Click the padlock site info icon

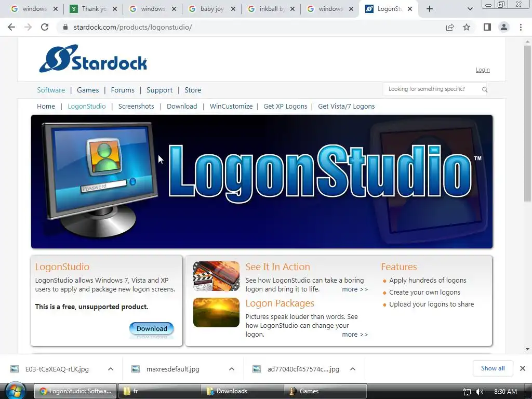coord(65,27)
